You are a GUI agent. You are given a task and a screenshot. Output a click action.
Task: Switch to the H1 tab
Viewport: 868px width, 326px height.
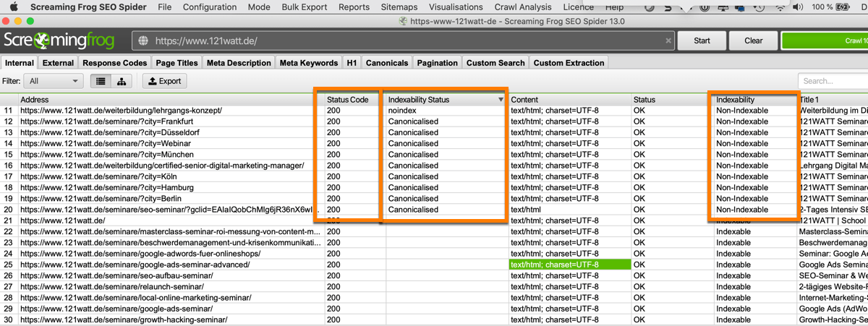[352, 63]
